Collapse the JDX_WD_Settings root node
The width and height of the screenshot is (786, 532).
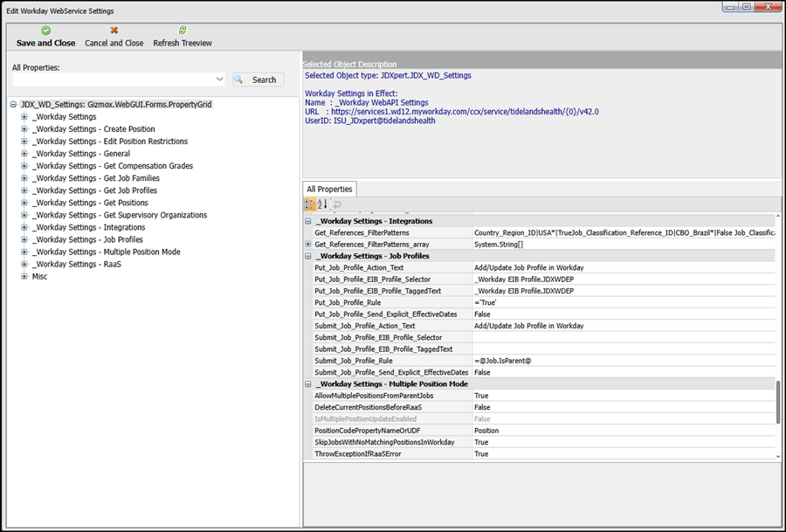click(x=13, y=104)
